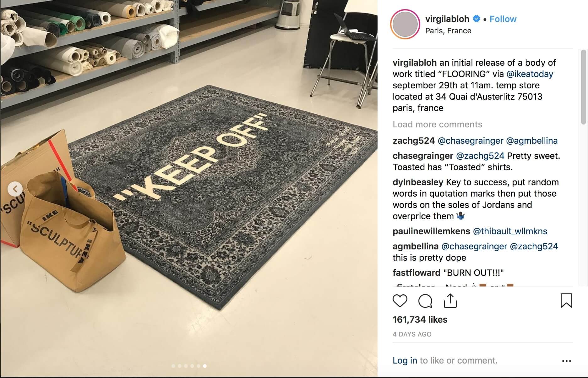588x378 pixels.
Task: Save the post with the bookmark icon
Action: (x=566, y=301)
